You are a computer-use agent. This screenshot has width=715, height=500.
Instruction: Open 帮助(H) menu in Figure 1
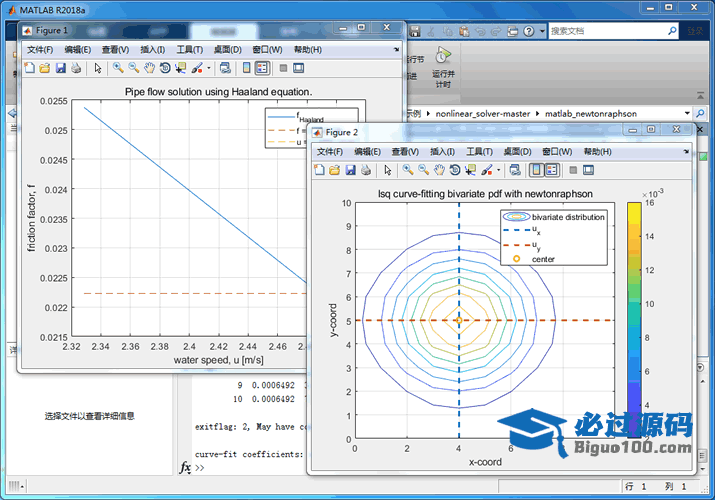coord(307,50)
